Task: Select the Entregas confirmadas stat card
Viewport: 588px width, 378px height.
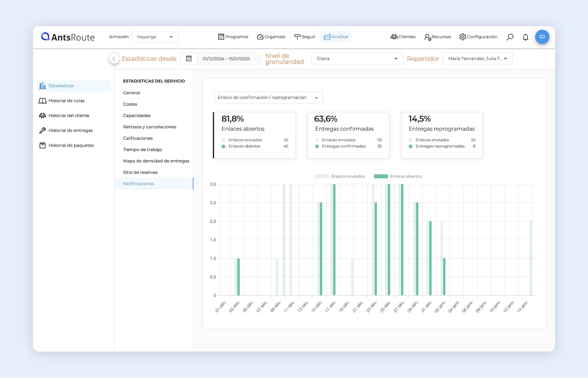Action: (348, 135)
